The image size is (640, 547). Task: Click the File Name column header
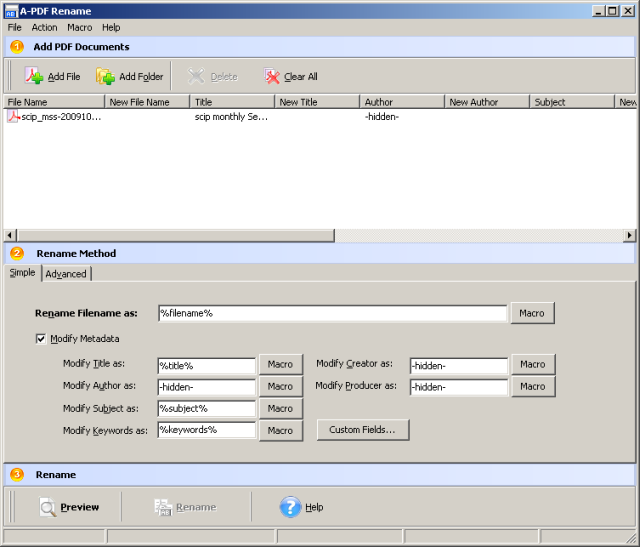(54, 102)
